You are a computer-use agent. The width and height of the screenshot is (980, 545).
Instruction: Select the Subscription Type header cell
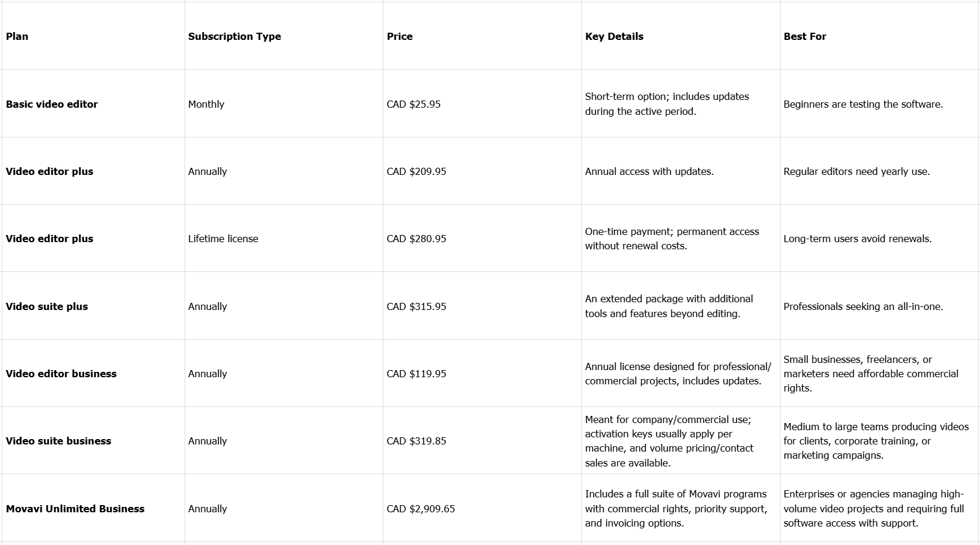235,36
